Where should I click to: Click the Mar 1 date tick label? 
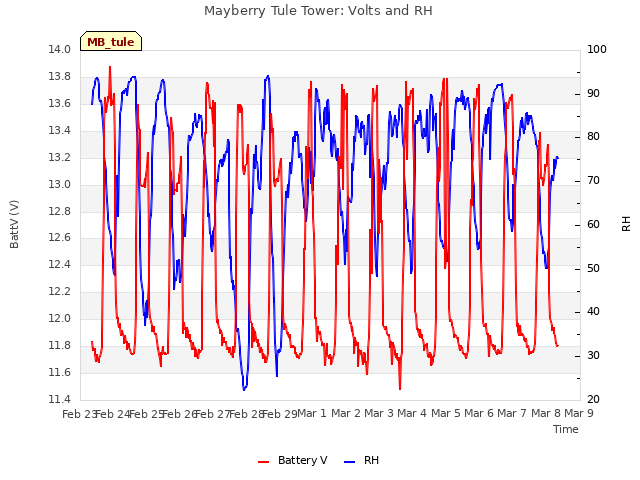[x=312, y=413]
